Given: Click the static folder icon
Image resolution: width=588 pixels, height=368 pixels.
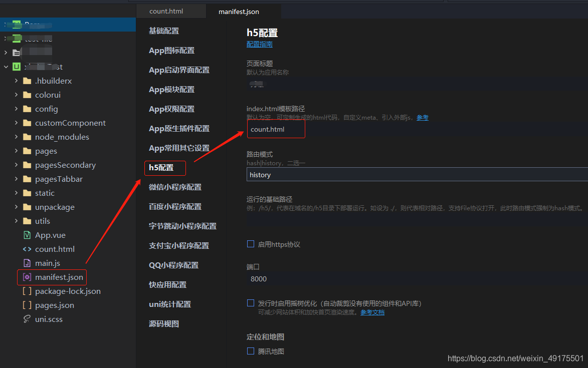Looking at the screenshot, I should [x=27, y=193].
